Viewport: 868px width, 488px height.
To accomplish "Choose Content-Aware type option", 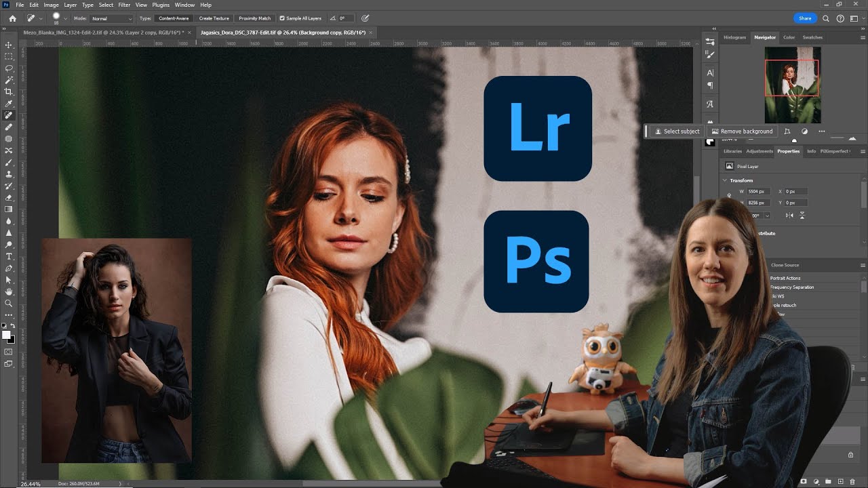I will pyautogui.click(x=174, y=18).
